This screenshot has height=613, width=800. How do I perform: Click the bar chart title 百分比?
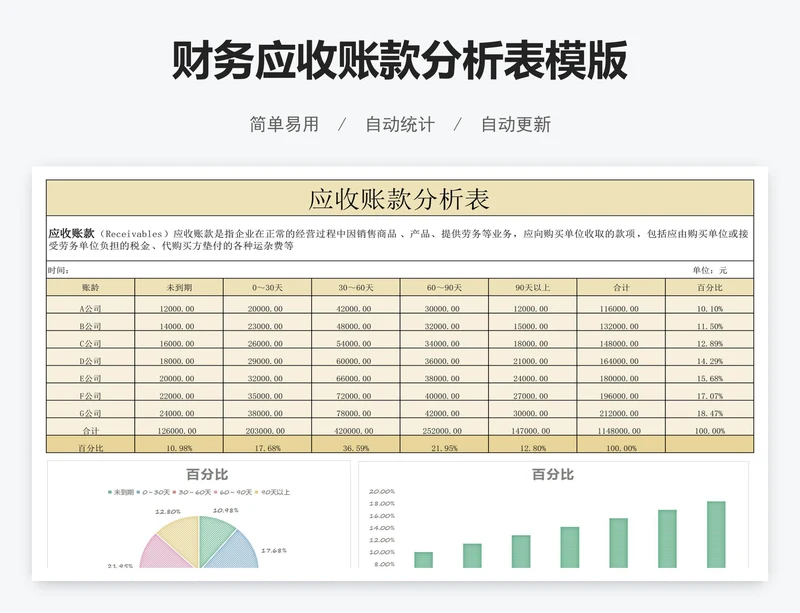tap(553, 474)
